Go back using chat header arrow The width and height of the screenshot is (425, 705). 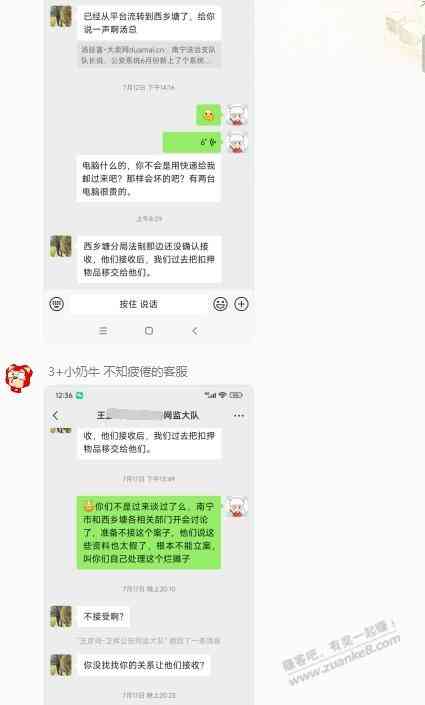coord(55,415)
